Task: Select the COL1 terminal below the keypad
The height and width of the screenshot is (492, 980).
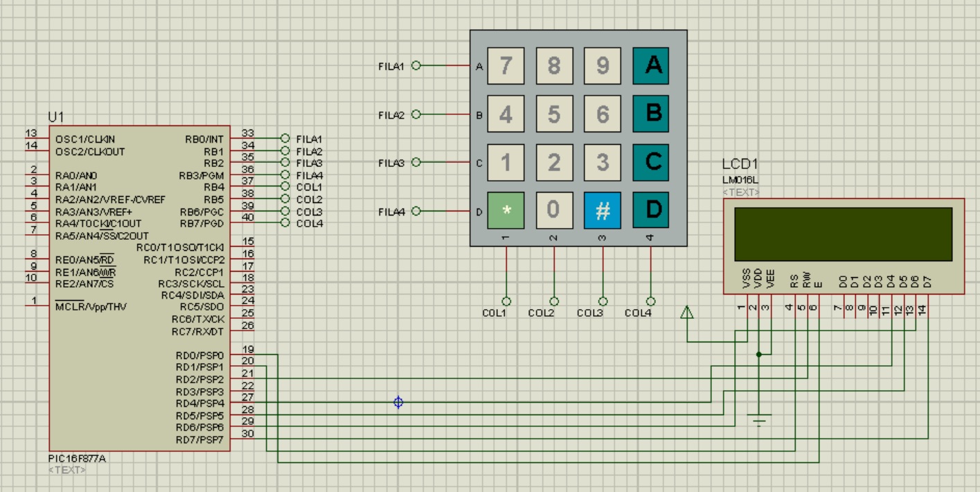Action: 506,301
